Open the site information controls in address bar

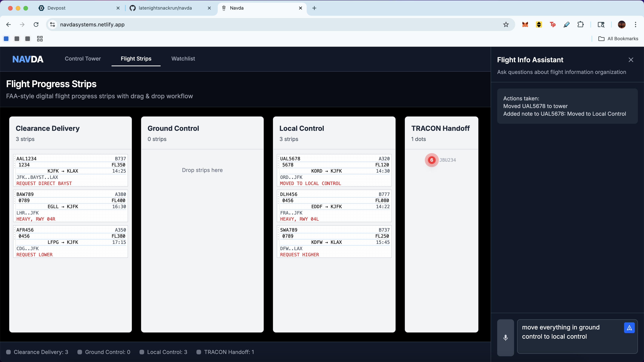click(x=53, y=25)
